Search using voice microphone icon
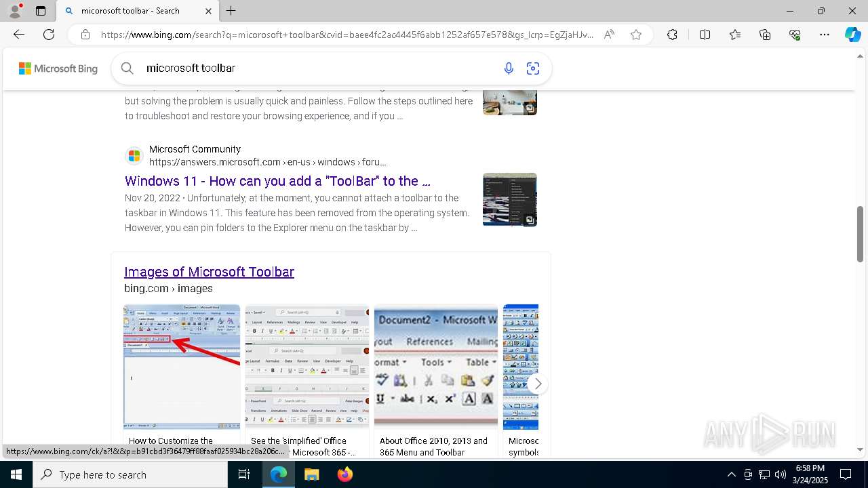The width and height of the screenshot is (868, 488). pos(509,68)
